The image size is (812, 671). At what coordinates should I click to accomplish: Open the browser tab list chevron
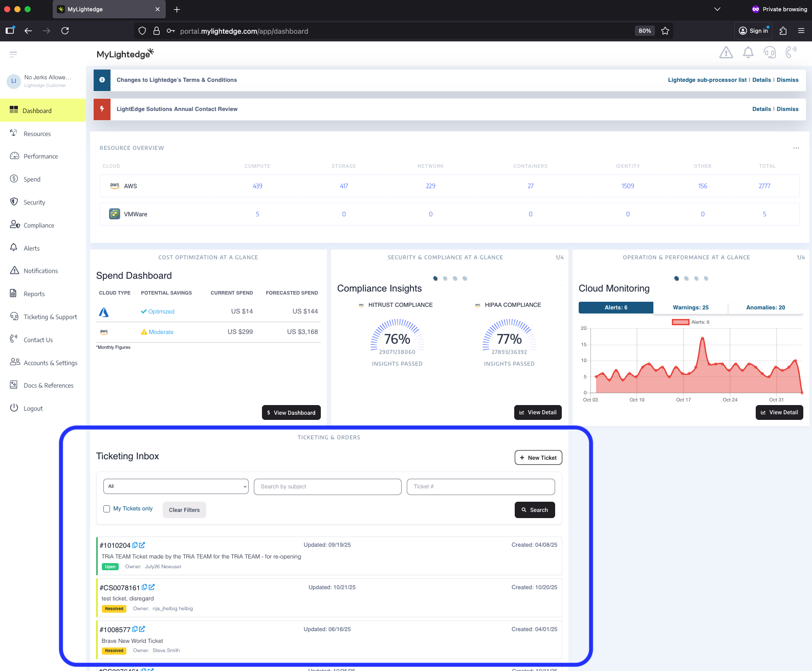click(x=717, y=9)
